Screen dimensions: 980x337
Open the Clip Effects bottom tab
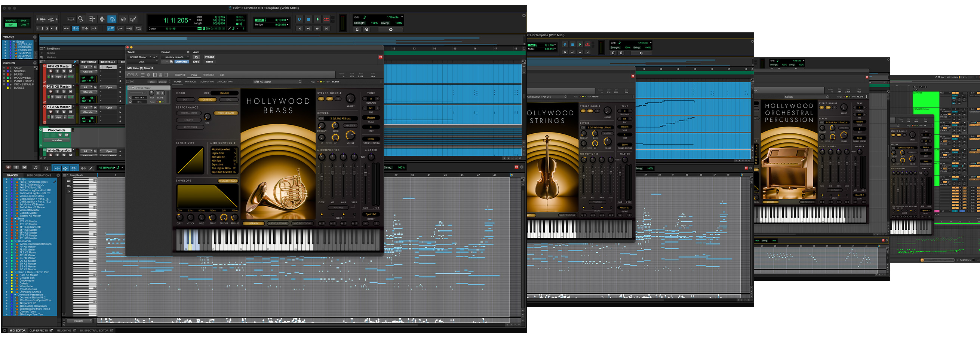pos(39,331)
